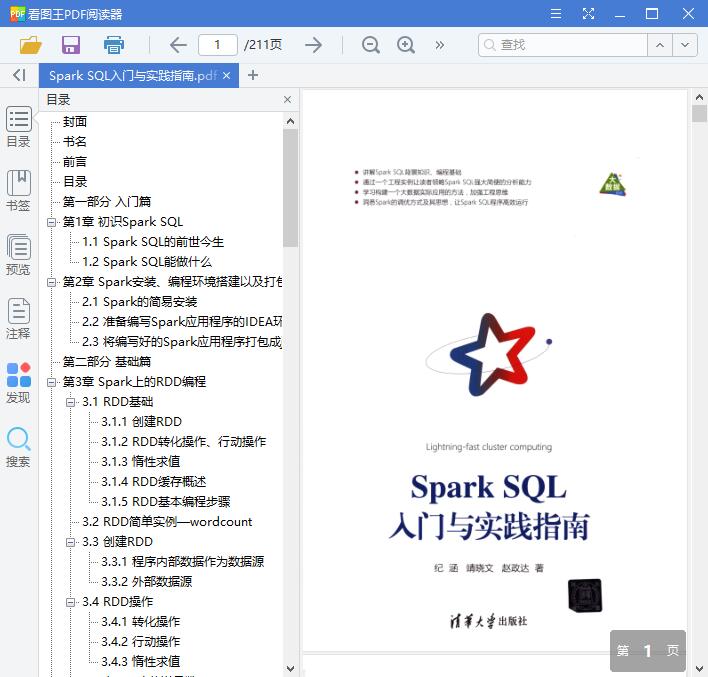Go to the previous page arrow
Image resolution: width=708 pixels, height=677 pixels.
[178, 45]
